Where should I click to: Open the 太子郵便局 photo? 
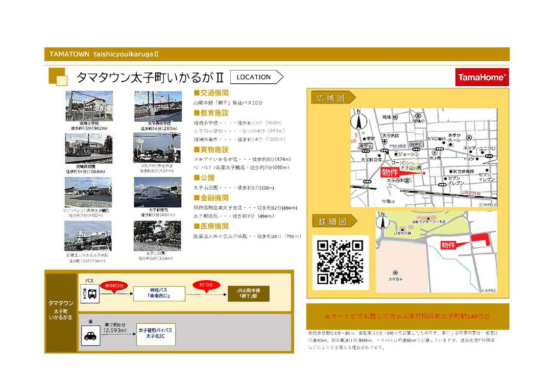158,192
